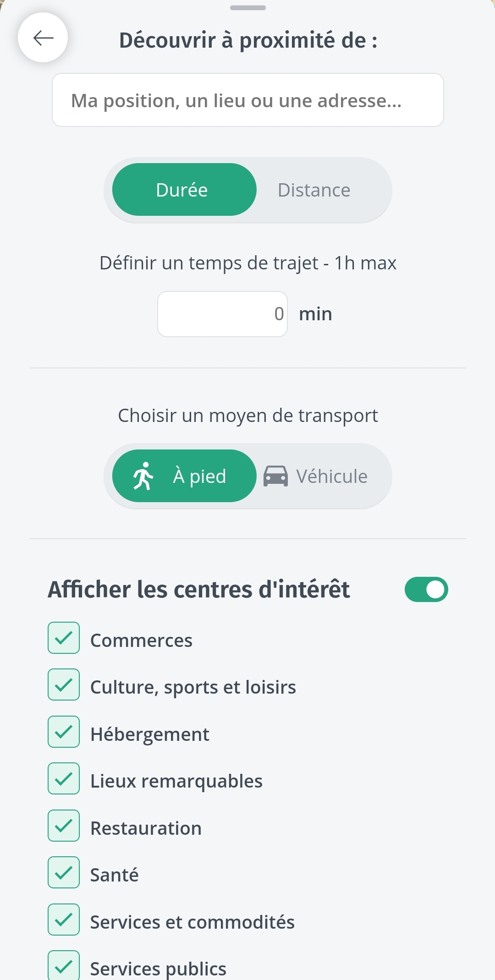The width and height of the screenshot is (495, 980).
Task: Uncheck Services et commodités checkbox
Action: pos(64,920)
